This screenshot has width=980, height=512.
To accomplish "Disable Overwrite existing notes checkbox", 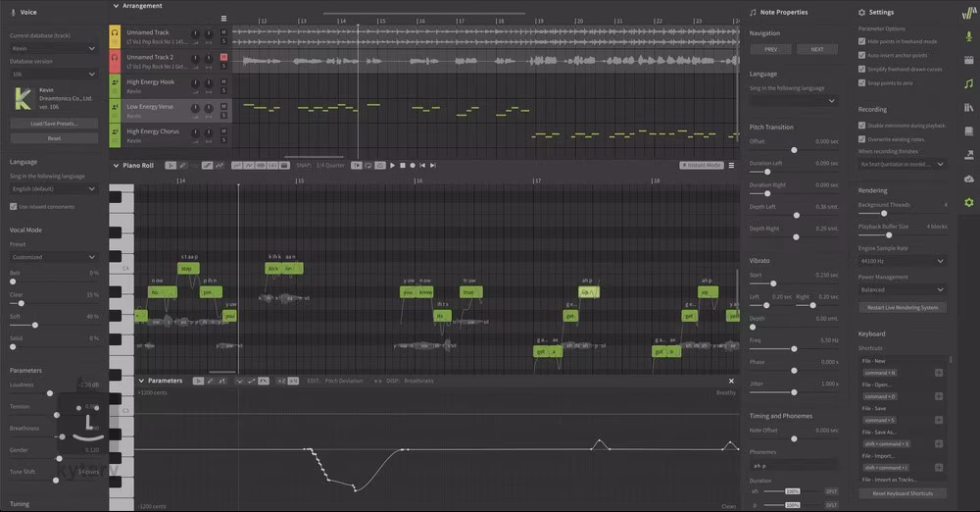I will [861, 138].
